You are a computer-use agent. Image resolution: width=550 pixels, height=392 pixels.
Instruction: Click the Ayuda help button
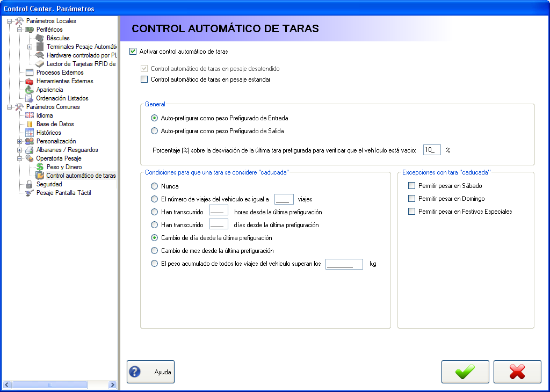pyautogui.click(x=150, y=372)
